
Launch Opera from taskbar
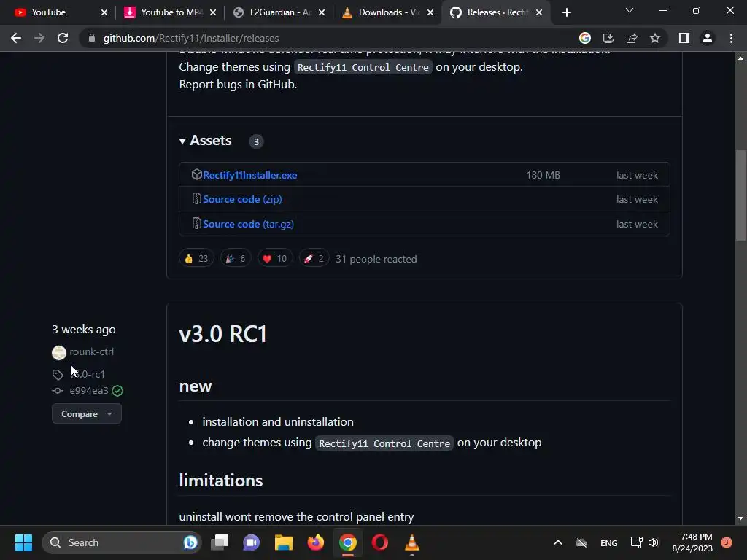coord(379,542)
